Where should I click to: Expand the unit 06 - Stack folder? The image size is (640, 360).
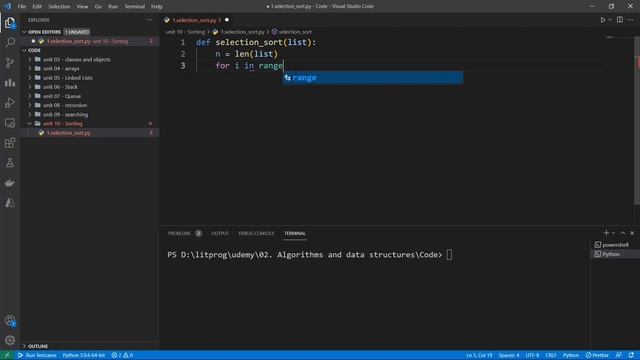pyautogui.click(x=60, y=87)
